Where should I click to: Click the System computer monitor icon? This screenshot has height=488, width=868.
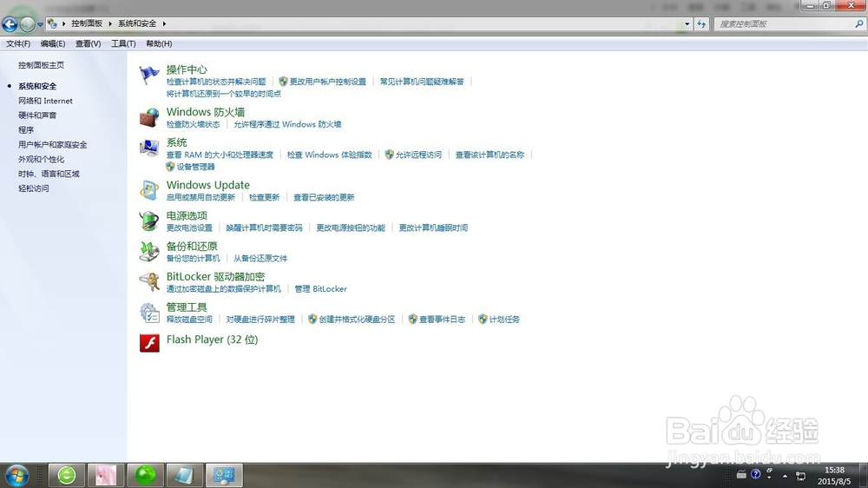click(149, 148)
